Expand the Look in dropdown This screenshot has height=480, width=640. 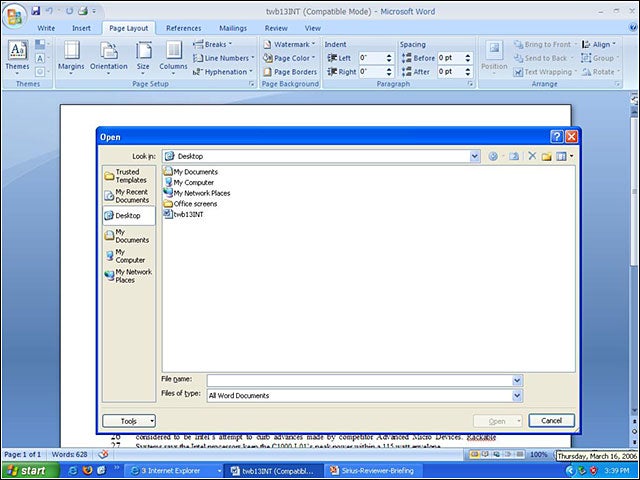[474, 156]
